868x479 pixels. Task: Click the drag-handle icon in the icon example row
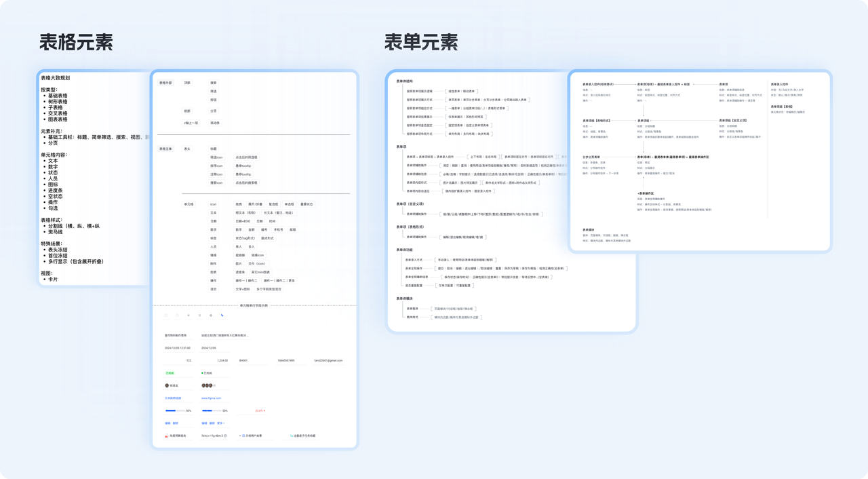[200, 315]
